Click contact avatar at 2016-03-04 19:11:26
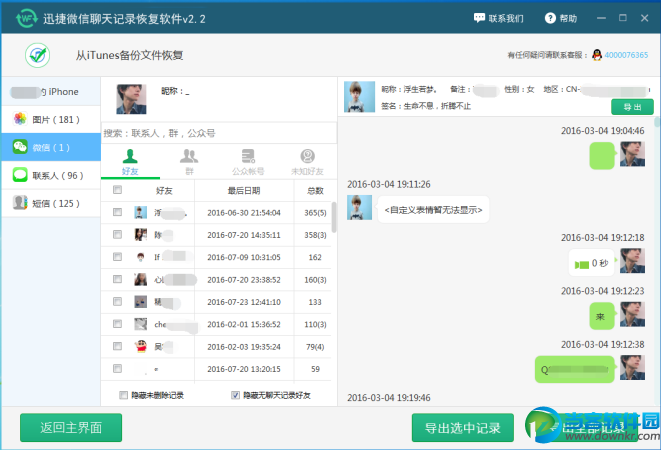This screenshot has height=450, width=661. click(359, 207)
